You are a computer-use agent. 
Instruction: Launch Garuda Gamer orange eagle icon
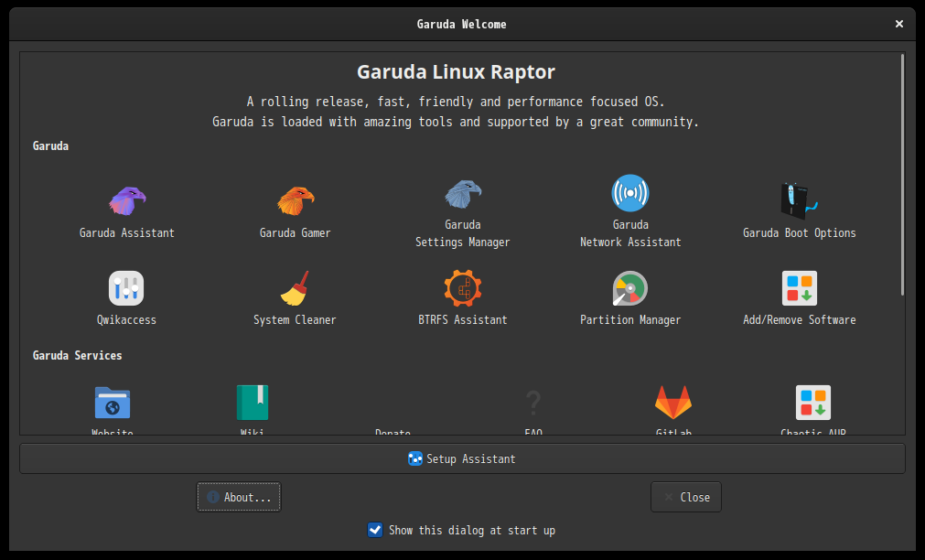click(x=295, y=200)
